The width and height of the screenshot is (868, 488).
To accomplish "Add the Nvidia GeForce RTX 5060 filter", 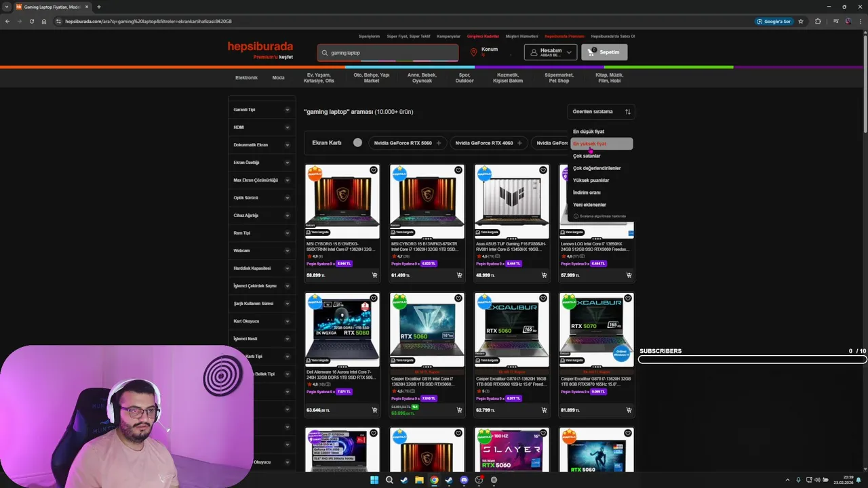I will [x=407, y=143].
